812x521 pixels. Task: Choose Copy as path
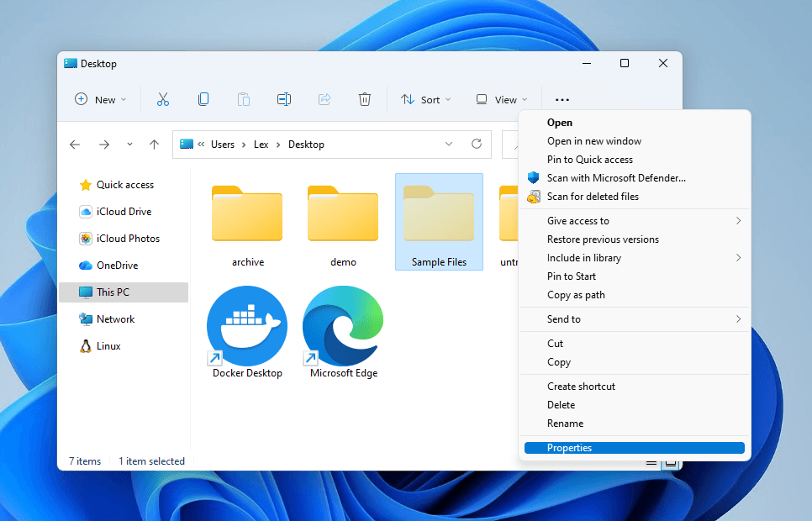(x=635, y=295)
